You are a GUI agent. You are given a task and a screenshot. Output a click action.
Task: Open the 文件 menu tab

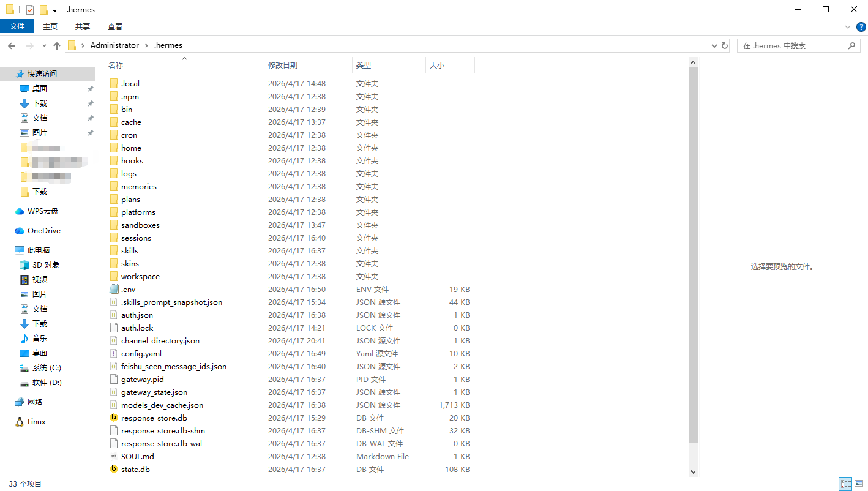[x=17, y=26]
